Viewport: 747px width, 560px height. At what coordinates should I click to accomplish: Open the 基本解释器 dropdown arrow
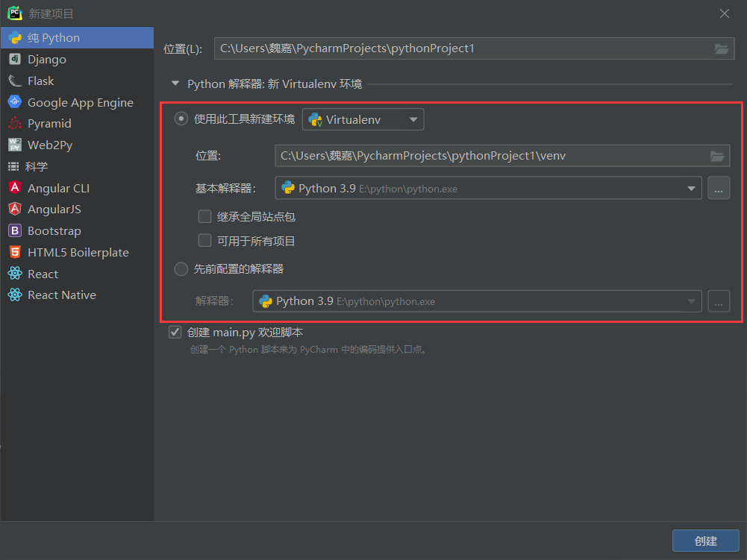tap(691, 189)
